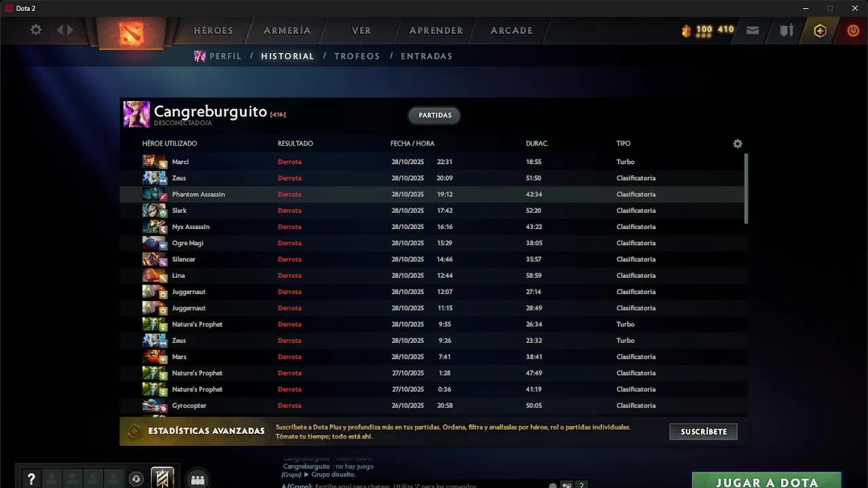Select the Nature's Prophet match at 9:55
Viewport: 868px width, 488px height.
pyautogui.click(x=433, y=325)
